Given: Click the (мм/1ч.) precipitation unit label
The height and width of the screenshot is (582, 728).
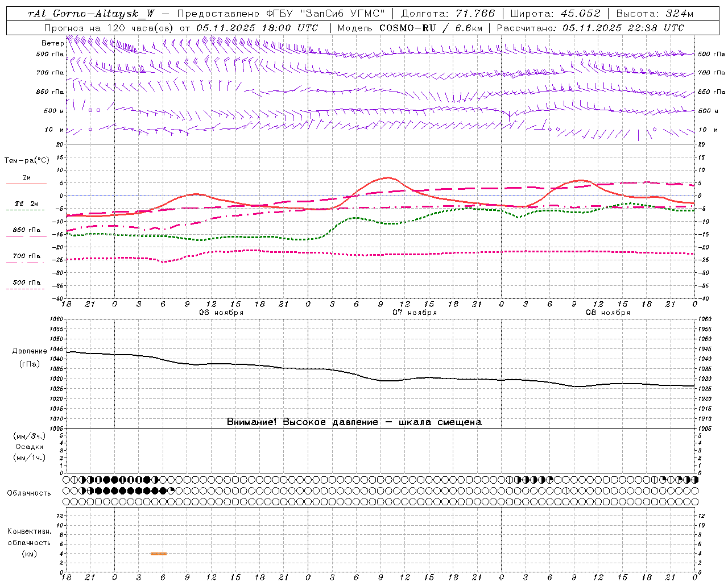Looking at the screenshot, I should tap(30, 458).
